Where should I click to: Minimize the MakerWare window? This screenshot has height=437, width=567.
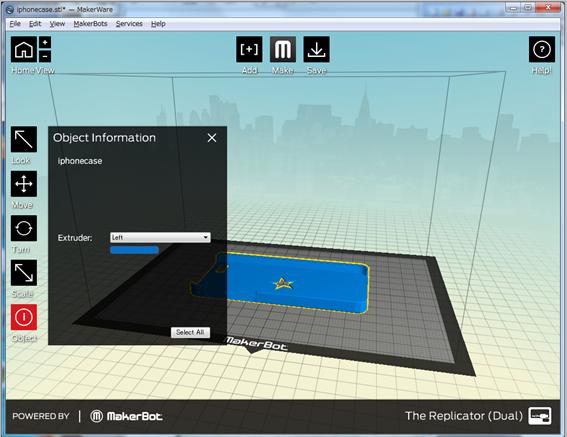tap(512, 8)
